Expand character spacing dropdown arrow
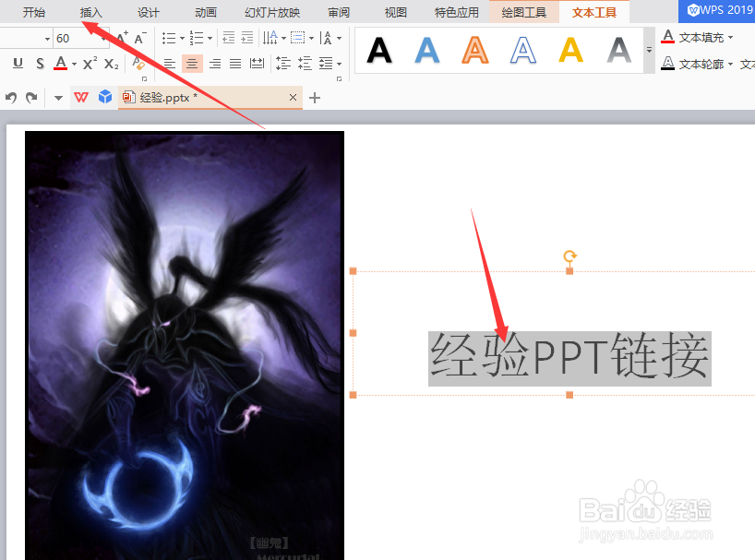Screen dimensions: 755x560 click(340, 38)
